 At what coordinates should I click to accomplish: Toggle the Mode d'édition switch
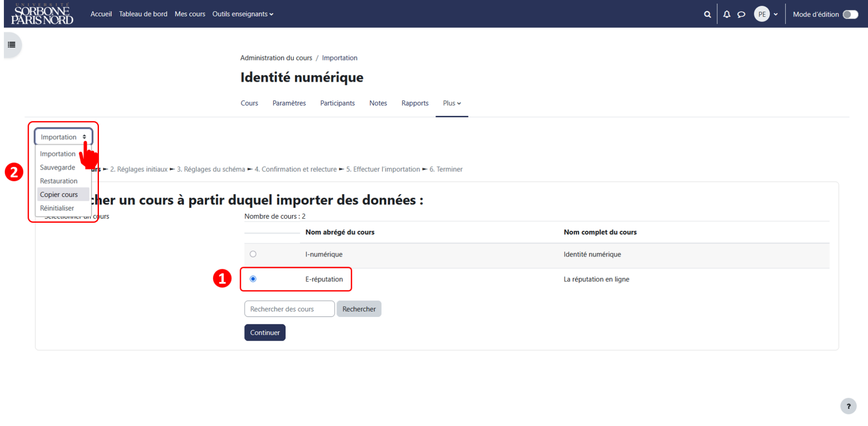pos(850,14)
